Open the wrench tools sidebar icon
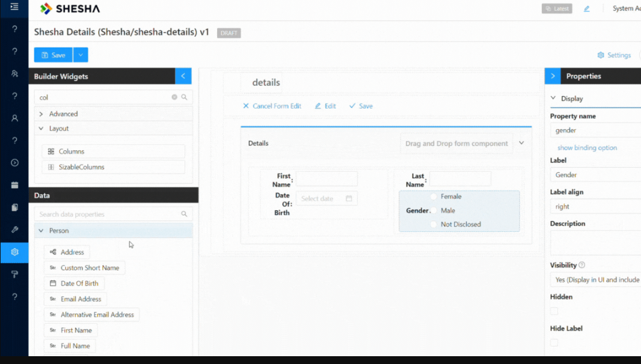 point(14,229)
